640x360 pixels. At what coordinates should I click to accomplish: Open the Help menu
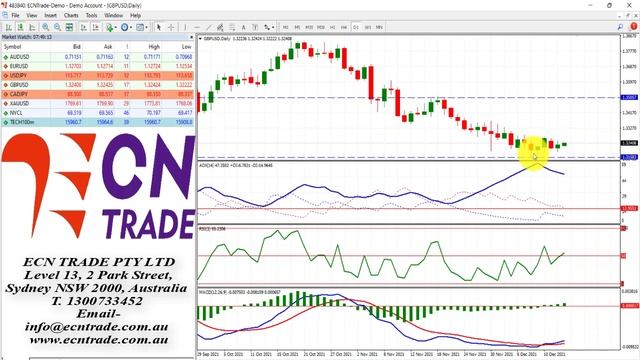(x=135, y=16)
